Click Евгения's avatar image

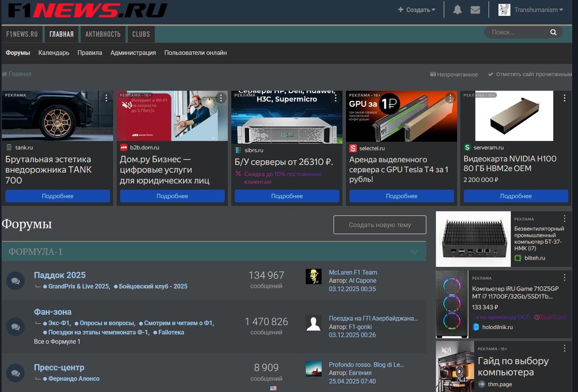[313, 369]
